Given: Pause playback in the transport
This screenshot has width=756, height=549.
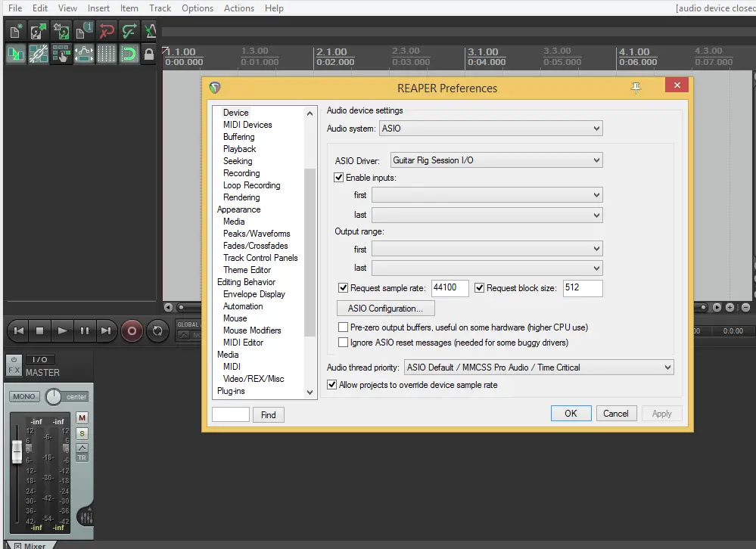Looking at the screenshot, I should (x=84, y=331).
